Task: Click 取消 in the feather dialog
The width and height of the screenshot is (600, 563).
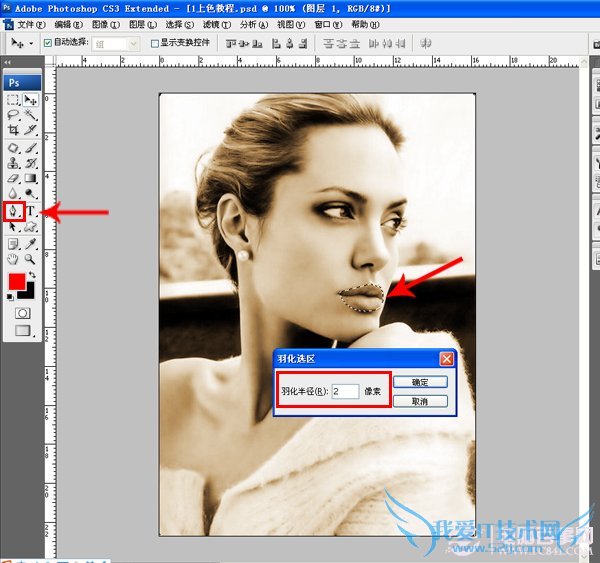Action: (x=420, y=400)
